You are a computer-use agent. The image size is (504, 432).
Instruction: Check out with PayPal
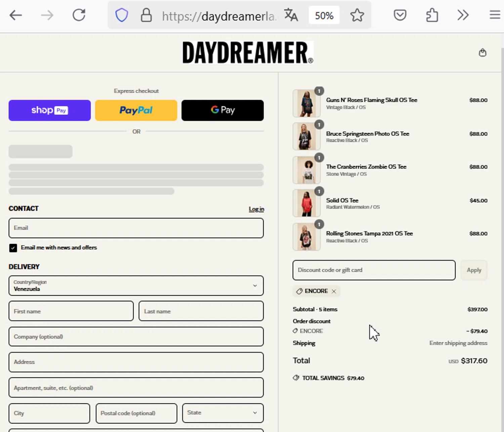click(136, 110)
